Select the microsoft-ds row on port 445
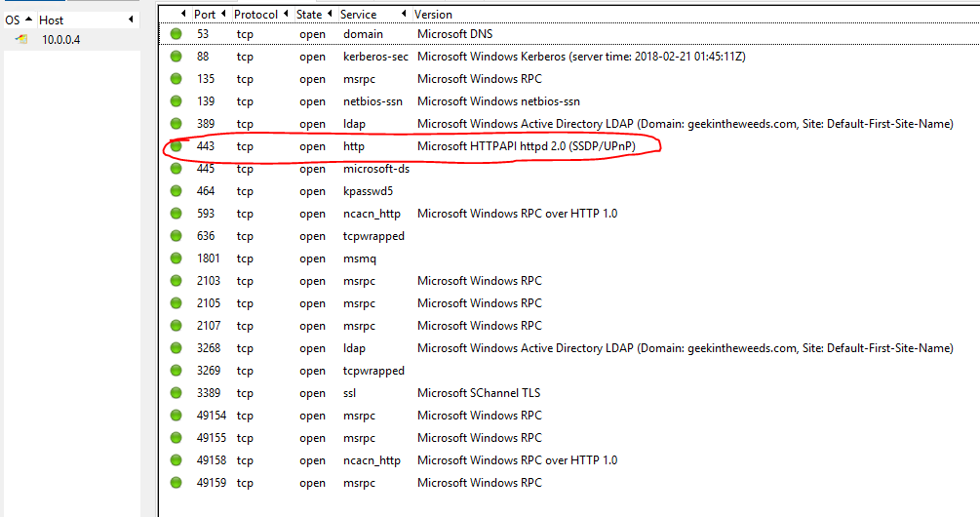980x517 pixels. (x=488, y=169)
